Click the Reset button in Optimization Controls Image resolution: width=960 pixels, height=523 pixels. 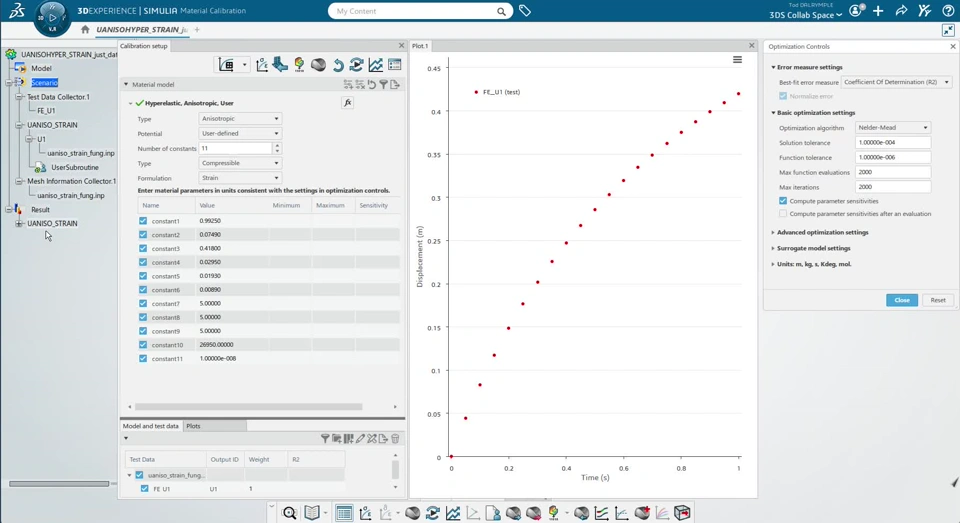(938, 300)
